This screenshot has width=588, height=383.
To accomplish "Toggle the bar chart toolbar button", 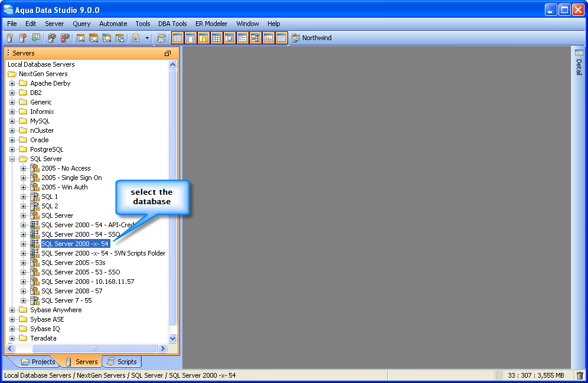I will tap(268, 38).
